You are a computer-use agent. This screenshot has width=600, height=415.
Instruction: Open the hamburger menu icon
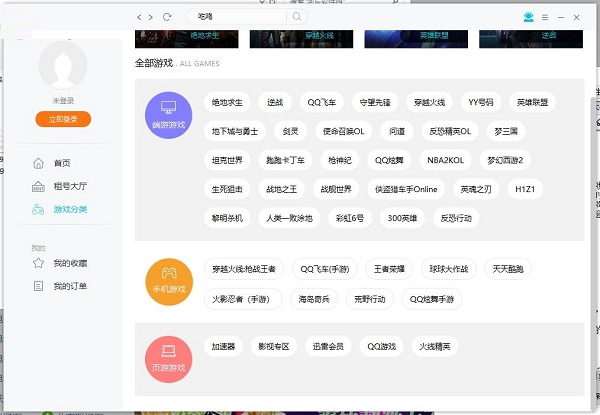(545, 17)
